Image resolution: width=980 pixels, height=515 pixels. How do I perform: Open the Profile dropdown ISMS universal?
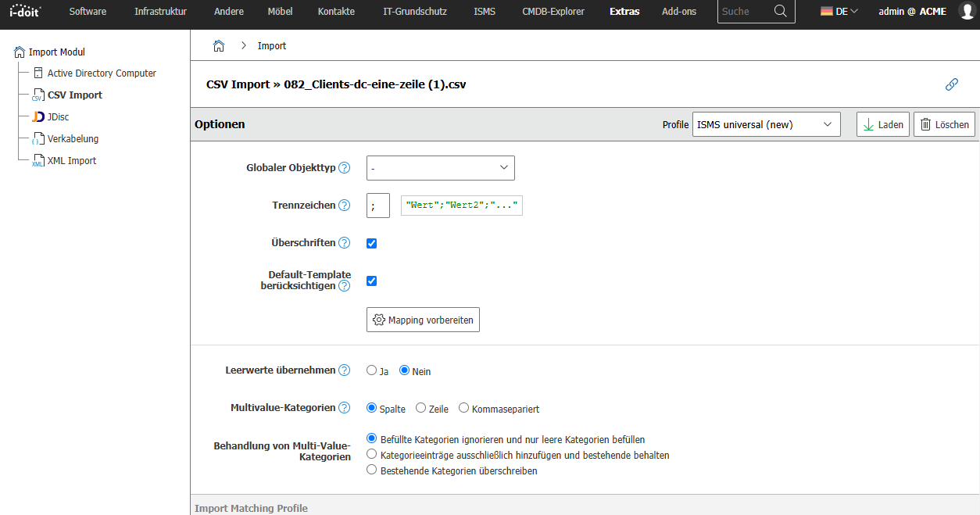click(767, 125)
